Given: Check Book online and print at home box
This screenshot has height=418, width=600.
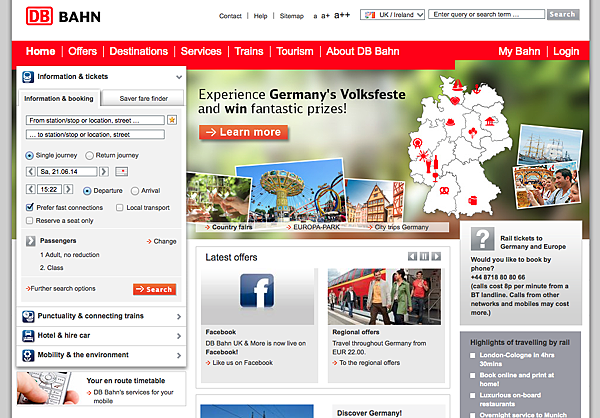Looking at the screenshot, I should 473,376.
